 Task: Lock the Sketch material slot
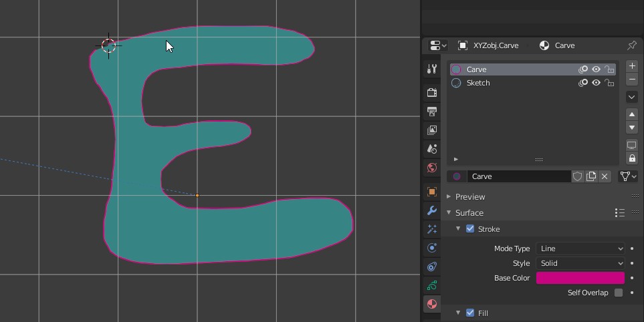click(x=609, y=83)
